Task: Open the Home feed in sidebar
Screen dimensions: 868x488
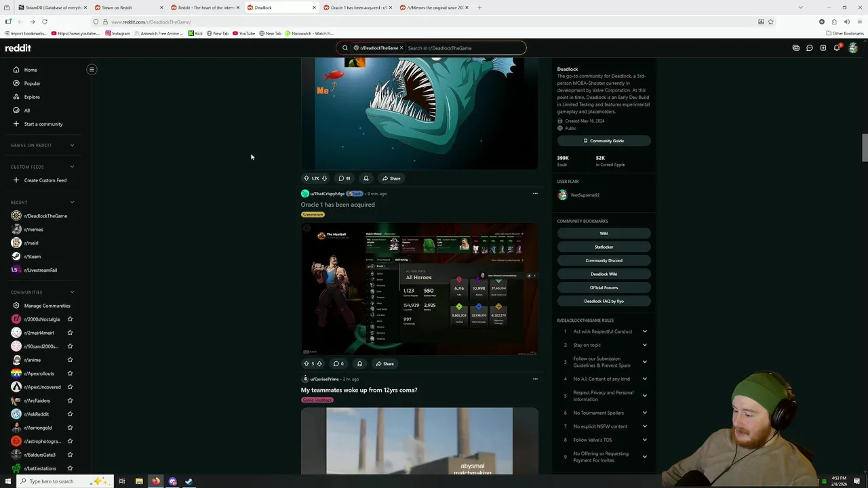Action: (x=31, y=70)
